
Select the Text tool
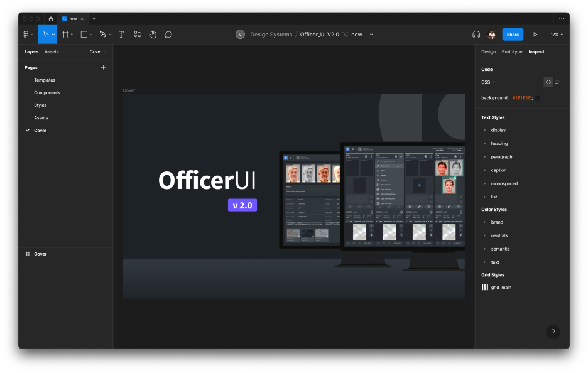coord(121,35)
